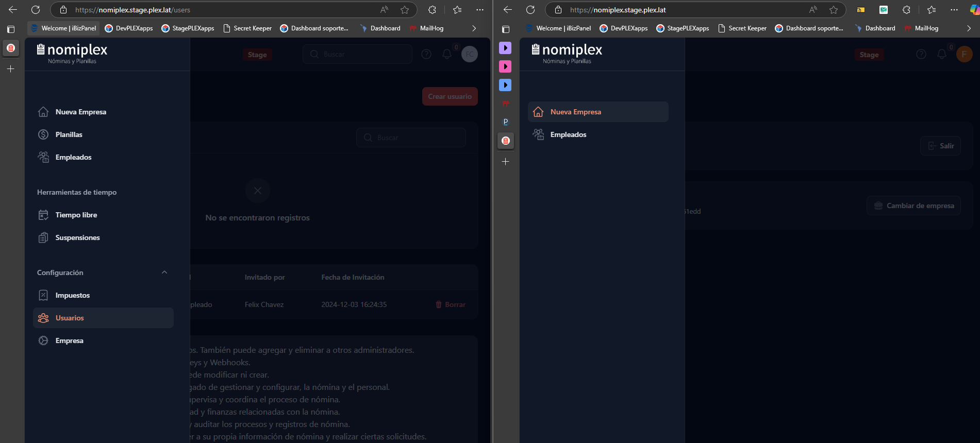Viewport: 980px width, 443px height.
Task: Open Dashboard soporte bookmark in right window
Action: [809, 28]
